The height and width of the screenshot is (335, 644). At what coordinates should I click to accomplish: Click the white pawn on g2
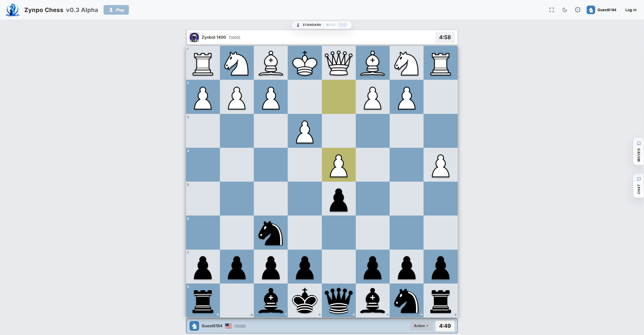click(237, 97)
